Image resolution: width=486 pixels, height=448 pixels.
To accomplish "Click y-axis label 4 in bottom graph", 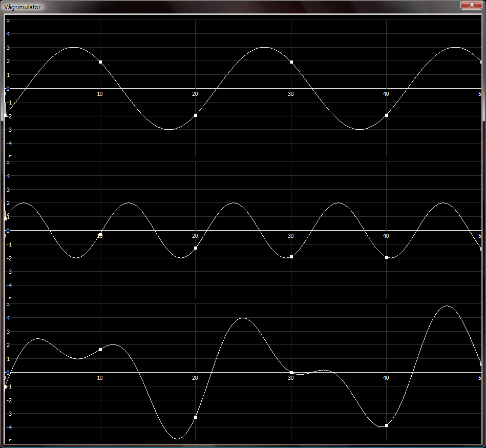I will tap(8, 318).
